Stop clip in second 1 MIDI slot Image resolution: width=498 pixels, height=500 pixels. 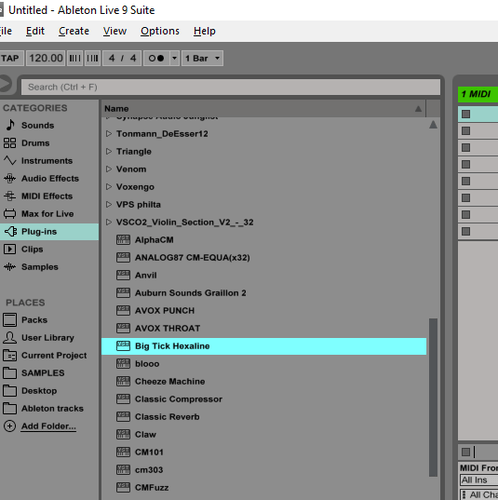click(466, 131)
